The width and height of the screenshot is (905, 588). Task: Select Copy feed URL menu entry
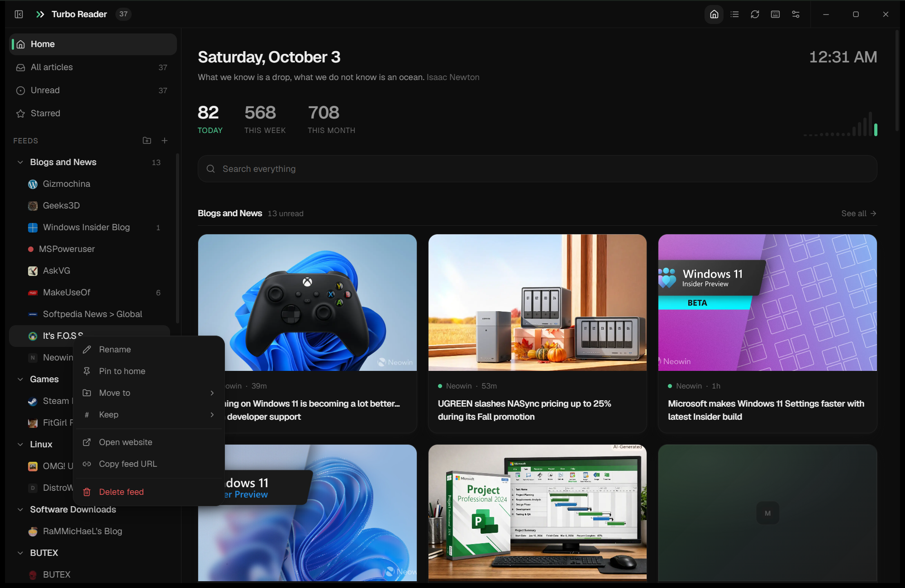(149, 464)
